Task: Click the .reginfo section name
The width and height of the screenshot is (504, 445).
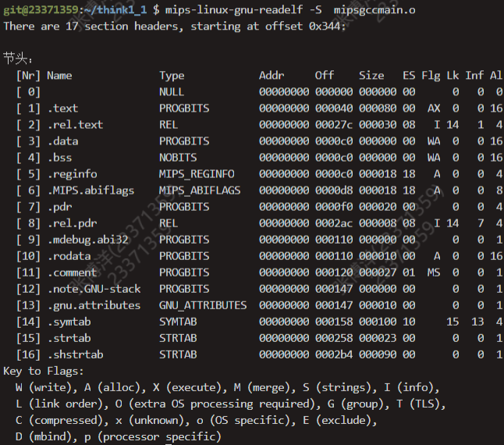Action: 72,174
